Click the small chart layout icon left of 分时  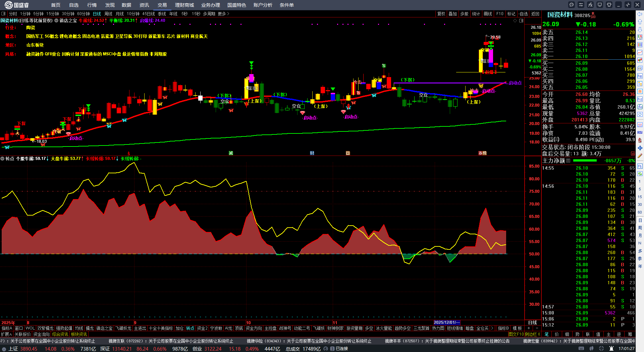click(x=3, y=14)
